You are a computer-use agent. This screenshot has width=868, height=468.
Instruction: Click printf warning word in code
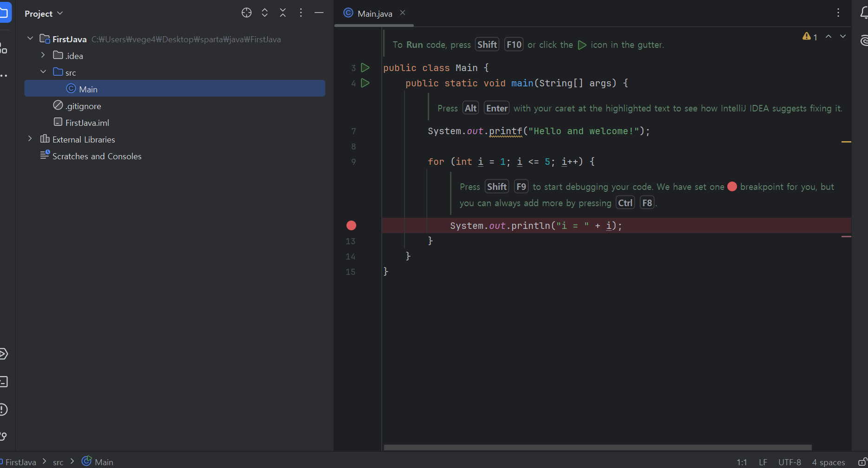click(x=506, y=131)
